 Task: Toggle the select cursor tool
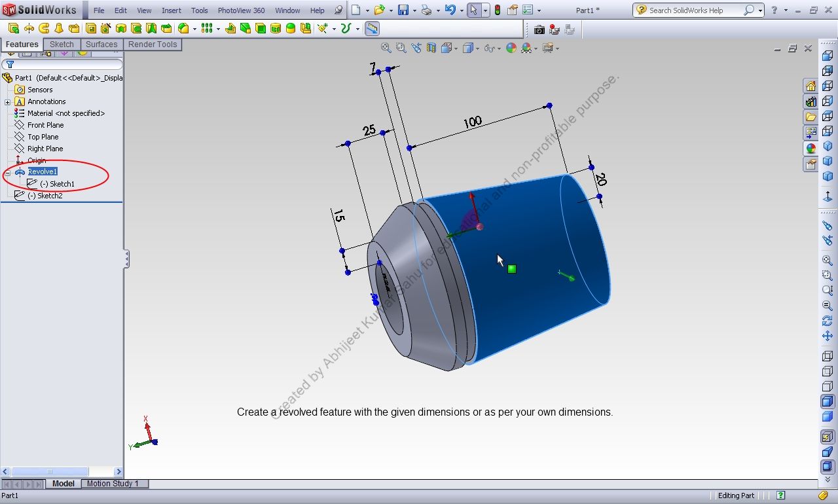pos(474,10)
